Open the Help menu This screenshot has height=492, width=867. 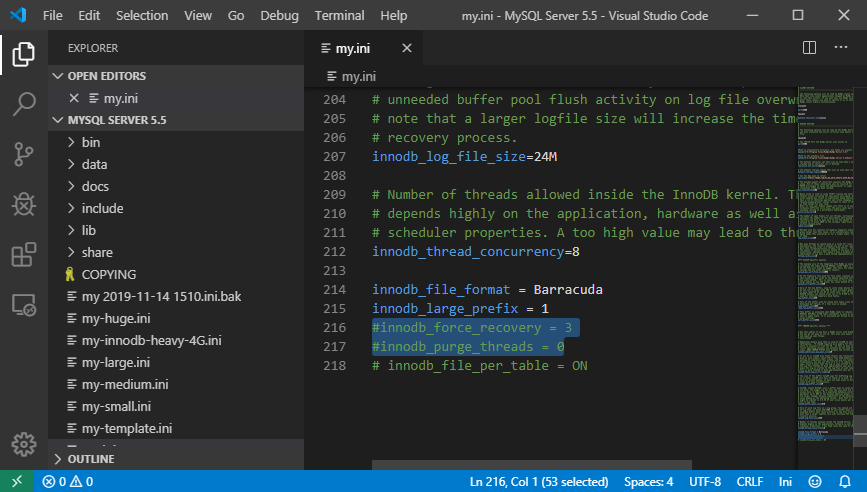click(394, 15)
